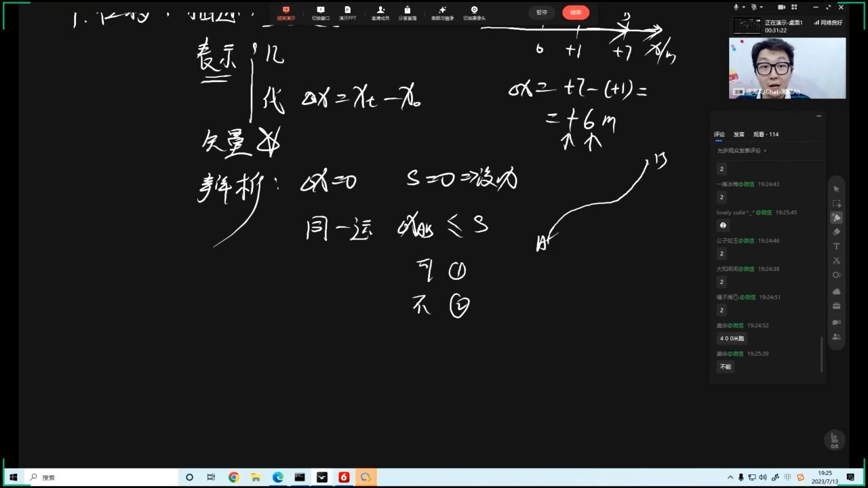Viewport: 868px width, 488px height.
Task: Switch to the 评论 comments tab
Action: [719, 134]
